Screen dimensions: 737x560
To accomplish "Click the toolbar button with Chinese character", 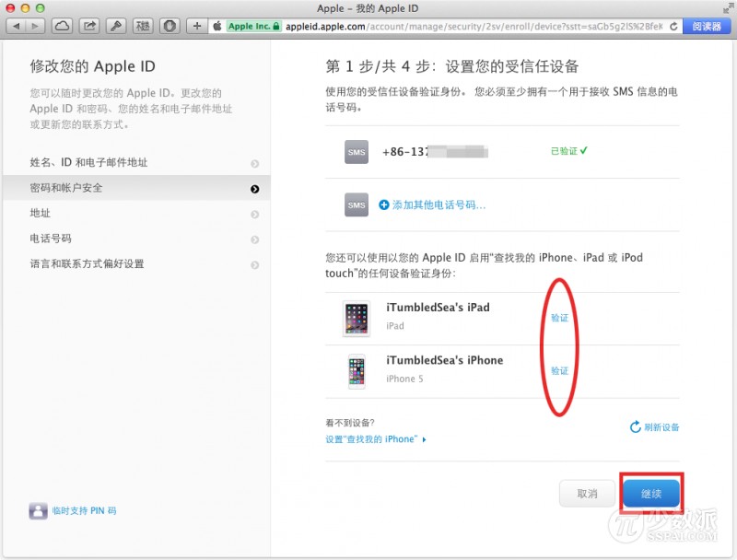I will (x=143, y=26).
